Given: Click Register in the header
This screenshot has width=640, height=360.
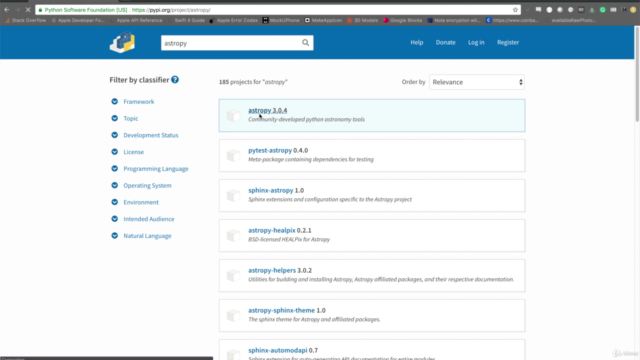Looking at the screenshot, I should click(508, 42).
